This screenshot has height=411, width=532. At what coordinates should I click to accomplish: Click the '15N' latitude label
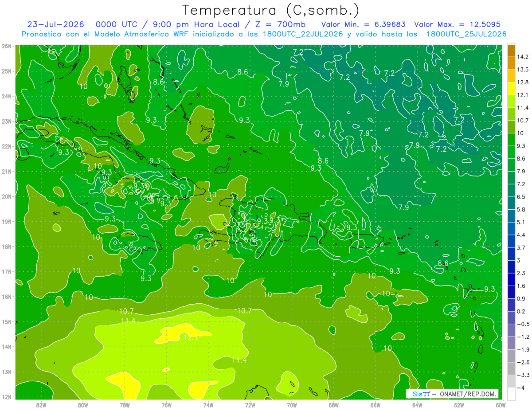click(6, 322)
